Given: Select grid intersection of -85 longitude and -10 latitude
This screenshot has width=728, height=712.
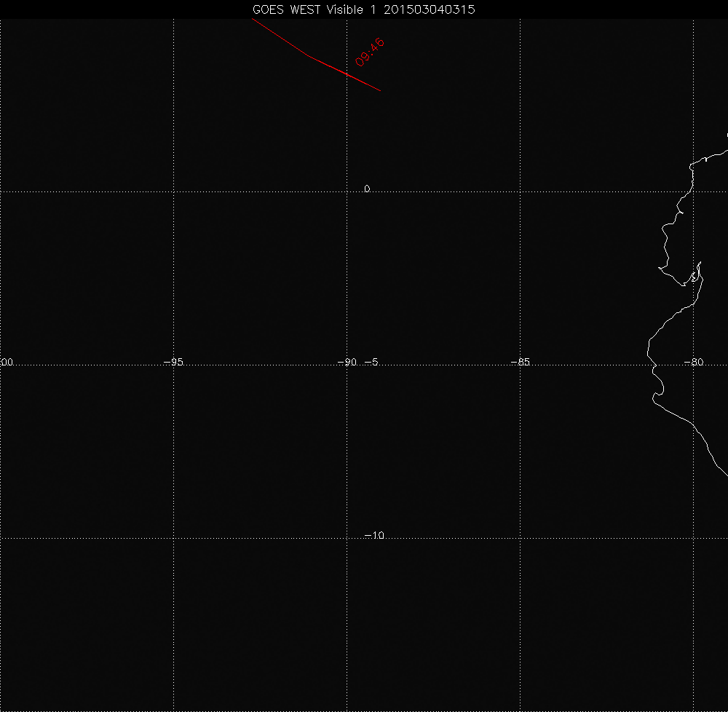Looking at the screenshot, I should point(521,538).
